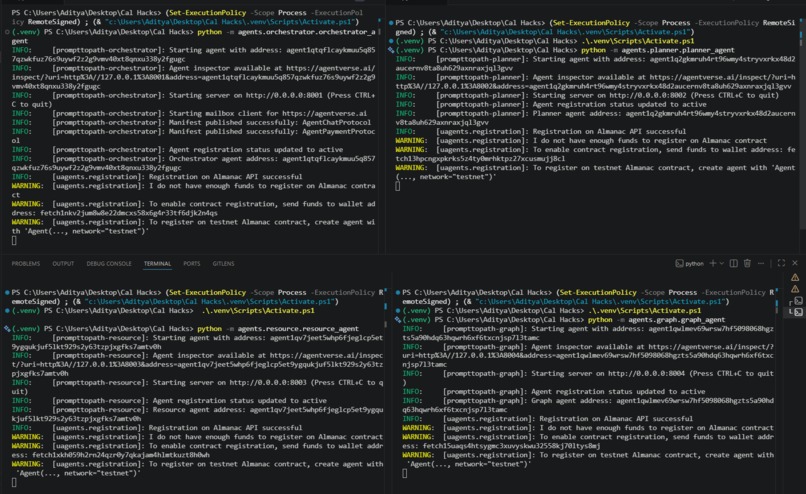Maximize the panel size
The image size is (806, 494).
(x=781, y=263)
